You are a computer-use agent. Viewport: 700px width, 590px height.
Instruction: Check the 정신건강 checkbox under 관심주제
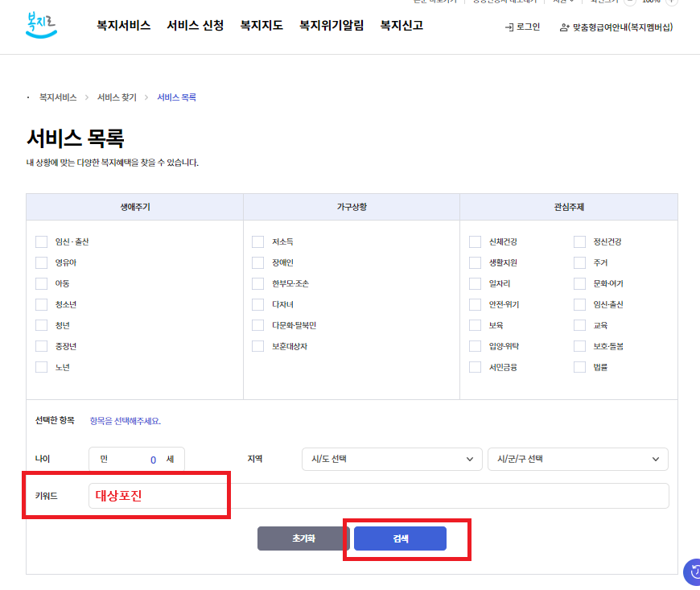coord(579,241)
